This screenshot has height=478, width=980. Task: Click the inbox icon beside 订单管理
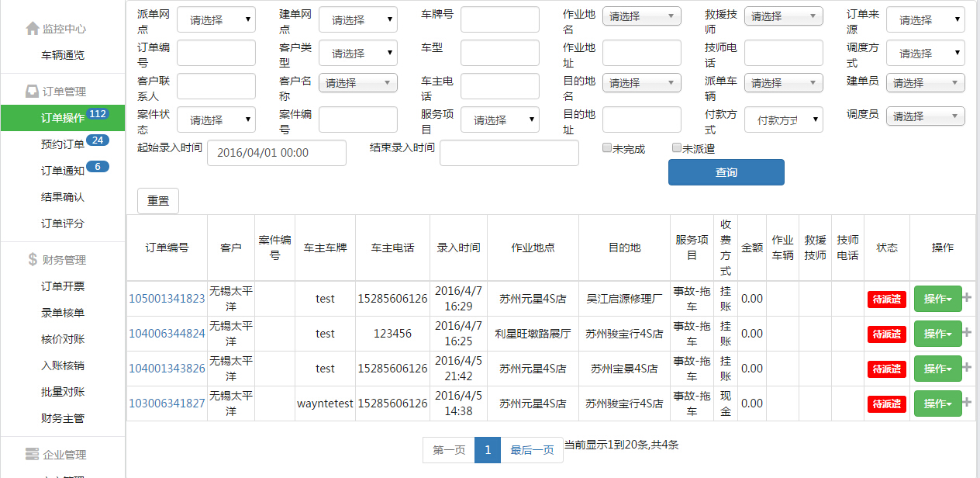click(32, 92)
